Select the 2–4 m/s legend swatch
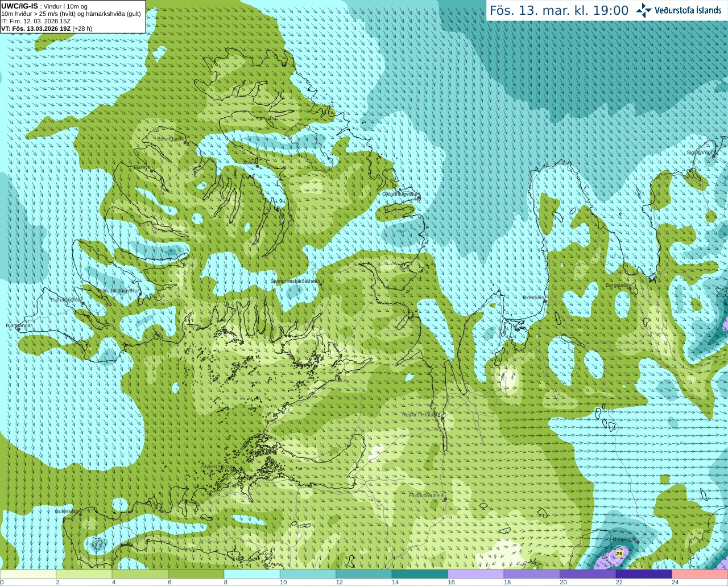 click(x=84, y=574)
